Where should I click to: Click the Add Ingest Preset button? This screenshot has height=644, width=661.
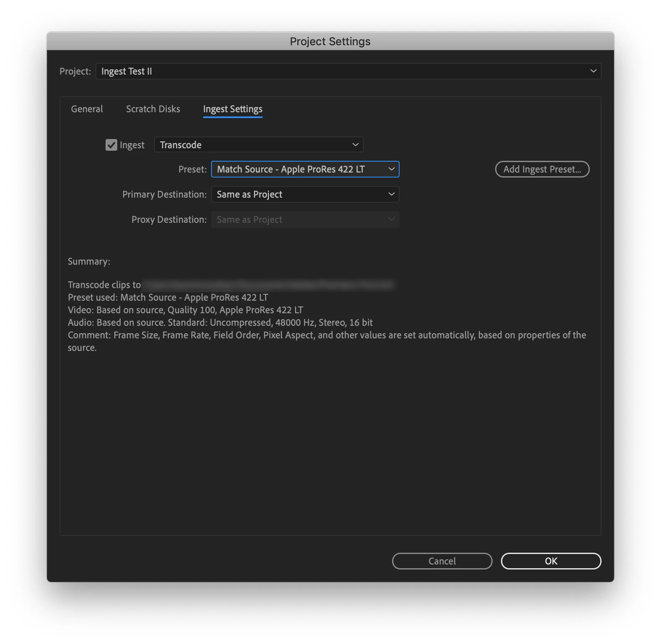(542, 169)
